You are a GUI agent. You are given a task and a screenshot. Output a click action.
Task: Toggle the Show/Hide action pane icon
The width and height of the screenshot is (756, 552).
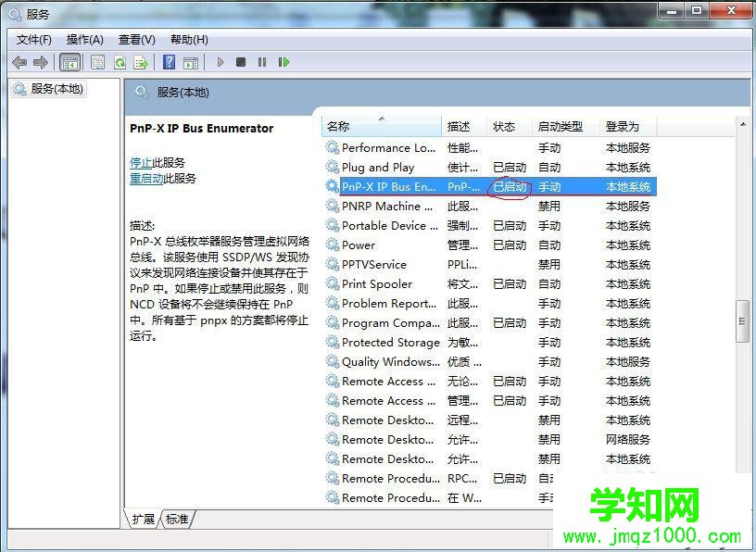click(191, 62)
